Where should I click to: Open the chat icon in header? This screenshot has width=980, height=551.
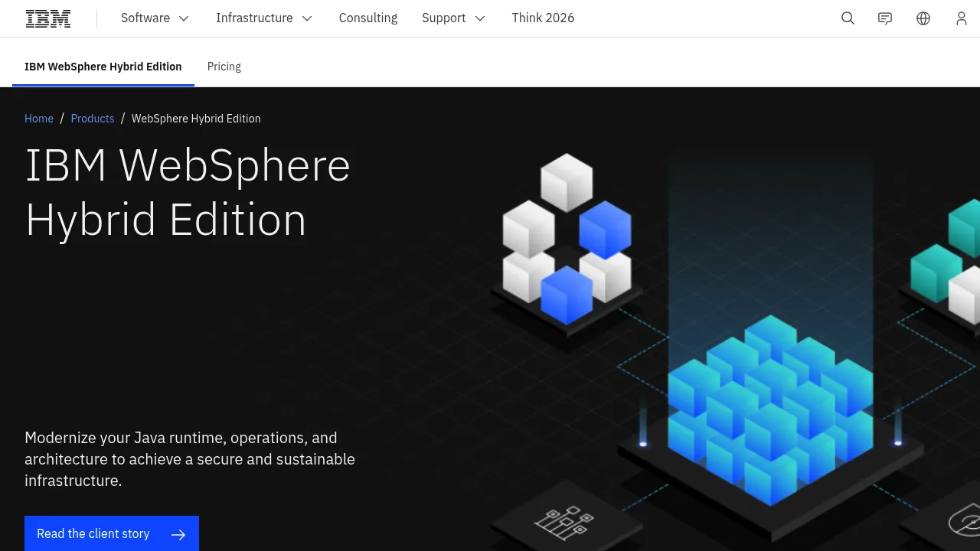click(885, 18)
